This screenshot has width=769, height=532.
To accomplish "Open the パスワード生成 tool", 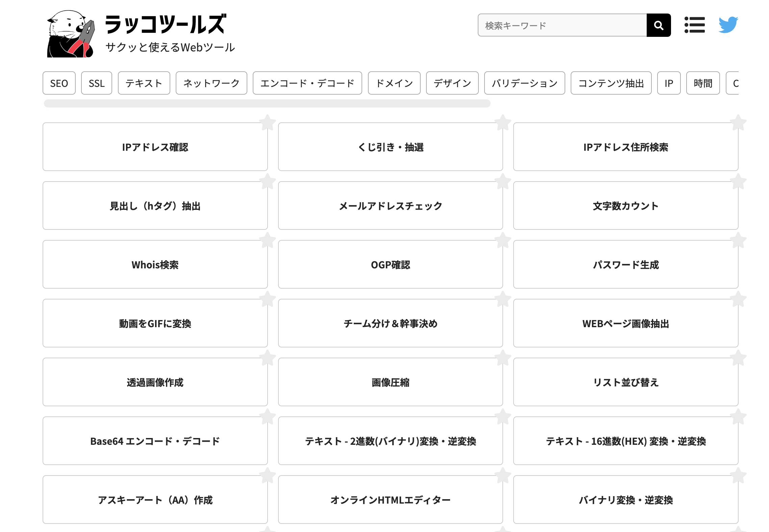I will 626,265.
